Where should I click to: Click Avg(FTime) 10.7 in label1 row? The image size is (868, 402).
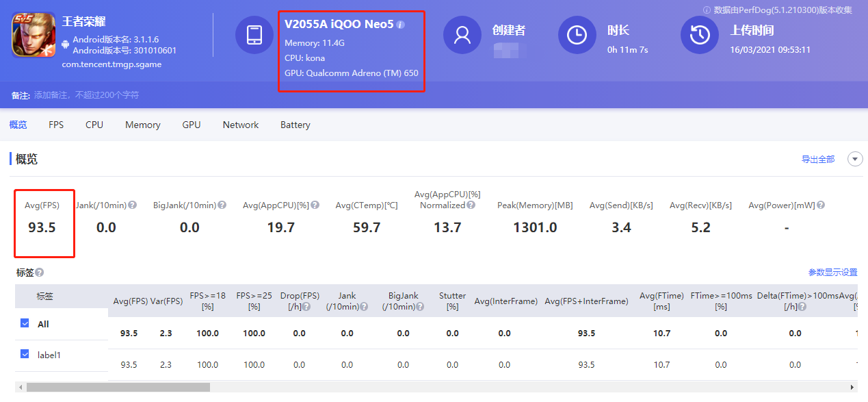(x=661, y=365)
